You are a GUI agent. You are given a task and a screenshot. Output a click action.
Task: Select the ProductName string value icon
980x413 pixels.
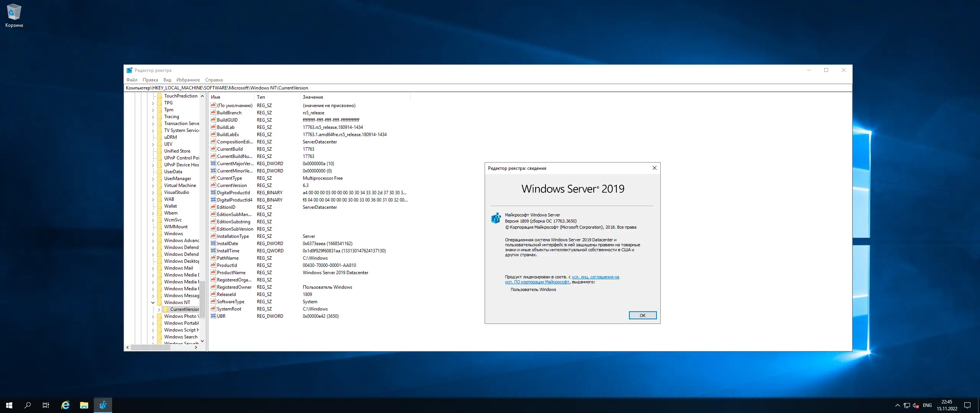click(x=213, y=273)
